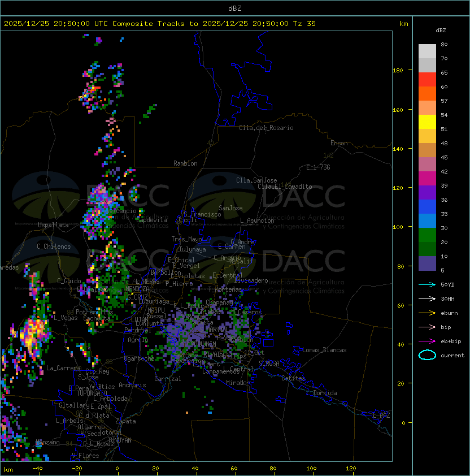The width and height of the screenshot is (470, 476).
Task: Click the 'Tres_Mayo' map label
Action: [186, 239]
